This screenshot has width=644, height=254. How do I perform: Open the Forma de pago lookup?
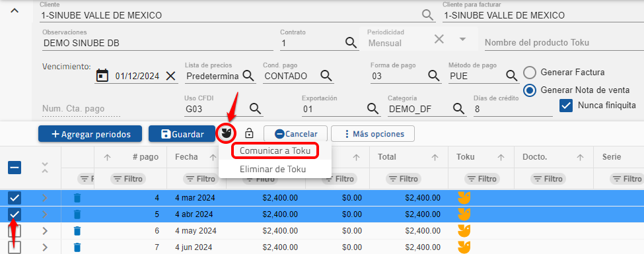434,75
